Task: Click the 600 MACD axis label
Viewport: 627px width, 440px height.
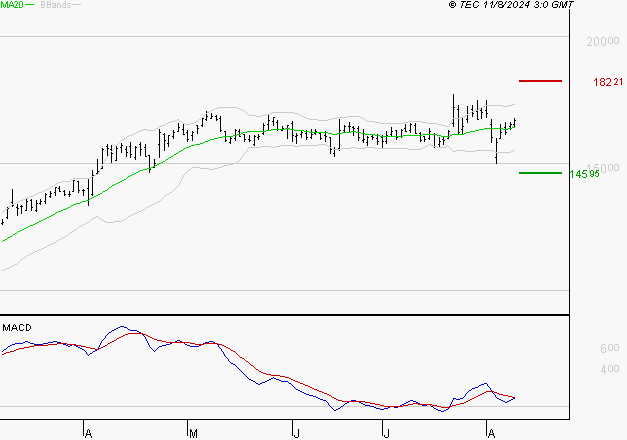Action: pyautogui.click(x=610, y=348)
